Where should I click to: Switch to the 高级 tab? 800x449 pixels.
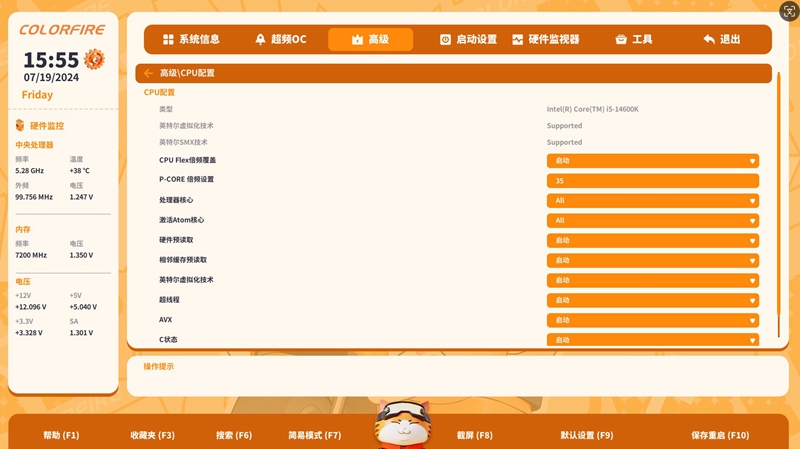pos(370,40)
